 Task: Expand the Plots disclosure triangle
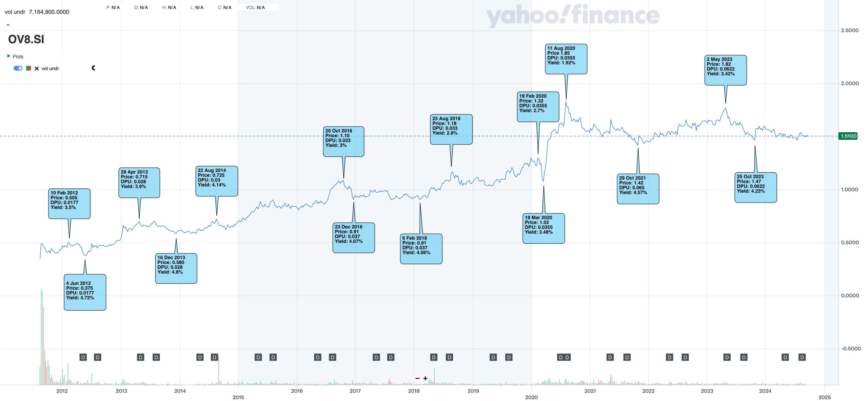tap(8, 56)
